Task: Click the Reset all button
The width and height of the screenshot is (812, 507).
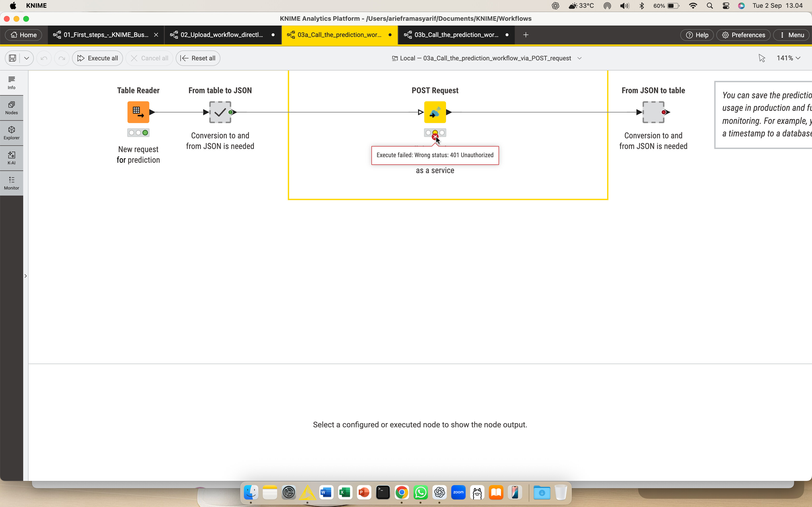Action: tap(198, 58)
